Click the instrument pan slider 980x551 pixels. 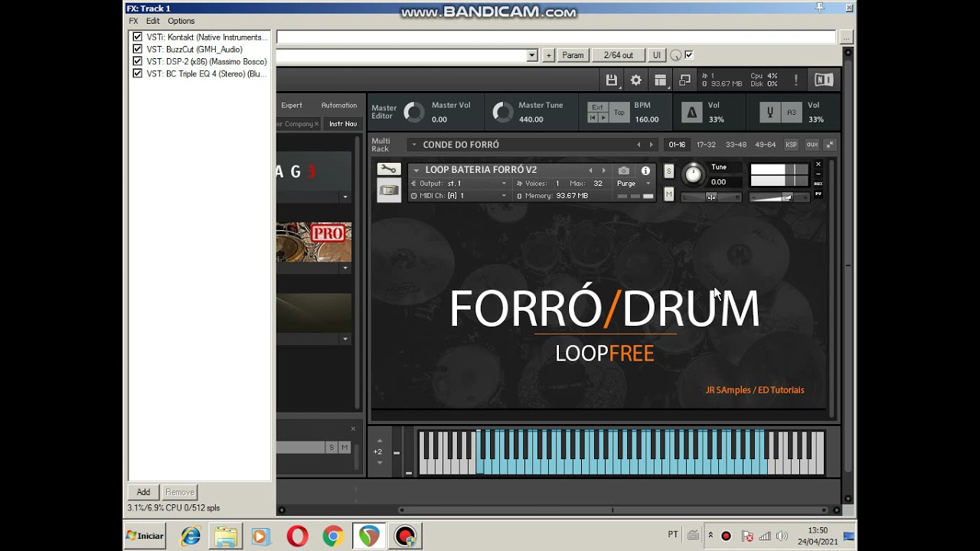(x=711, y=197)
